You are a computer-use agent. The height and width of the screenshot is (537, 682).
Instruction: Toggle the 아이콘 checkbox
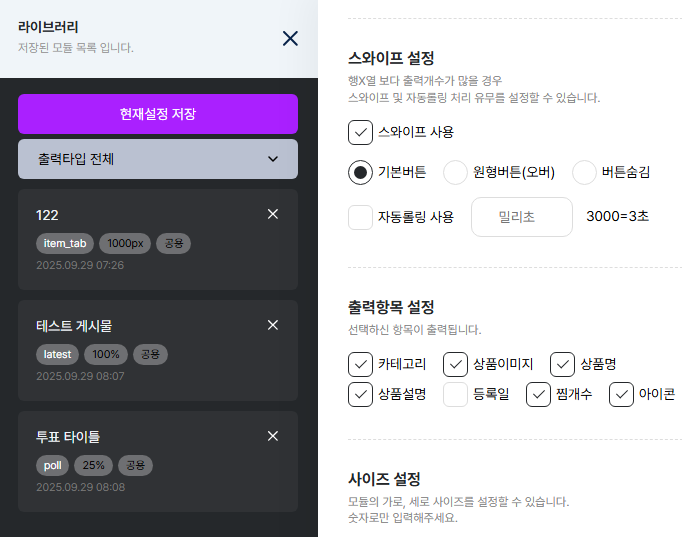point(621,394)
